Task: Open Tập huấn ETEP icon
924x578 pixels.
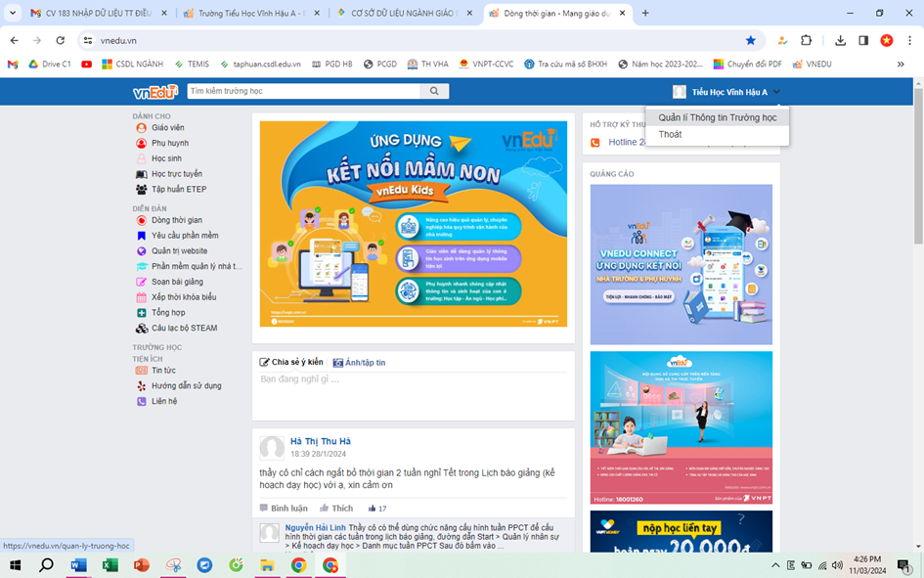Action: pyautogui.click(x=142, y=189)
